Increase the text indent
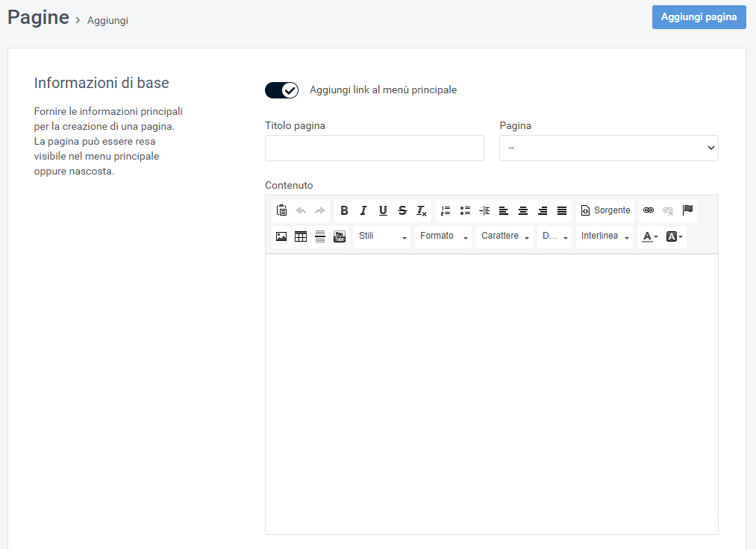Image resolution: width=756 pixels, height=549 pixels. [484, 210]
